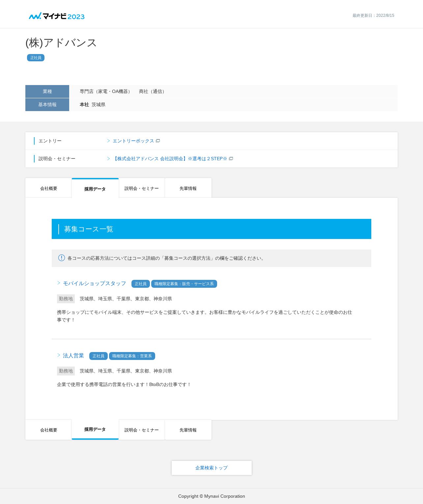Click 職種限定募集：販売・サービス系 badge
The width and height of the screenshot is (423, 504).
click(184, 284)
